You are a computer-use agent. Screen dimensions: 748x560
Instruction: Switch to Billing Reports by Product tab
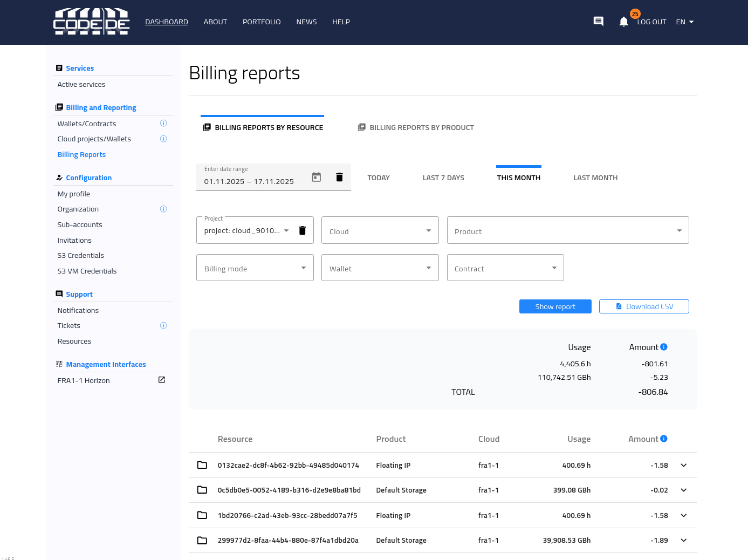(x=416, y=128)
